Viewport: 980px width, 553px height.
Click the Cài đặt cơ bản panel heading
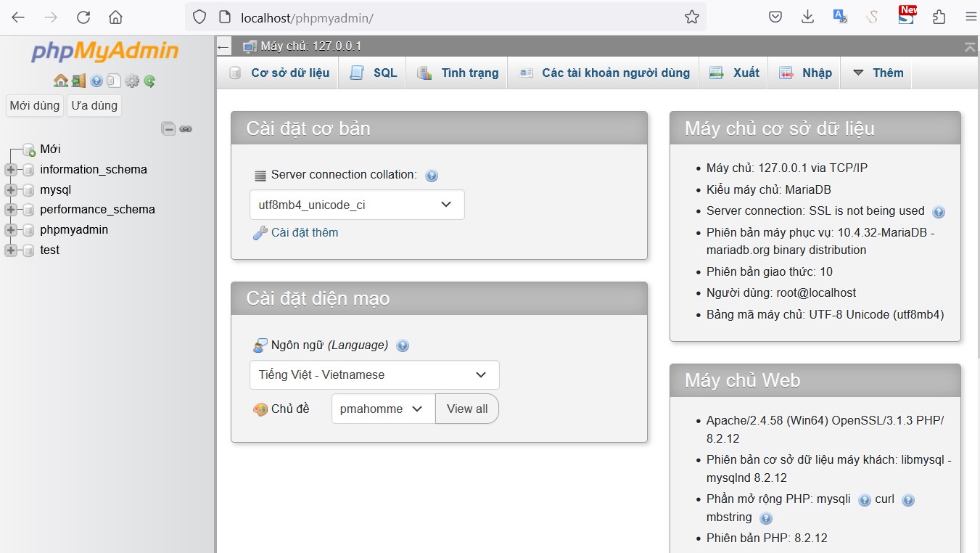439,128
